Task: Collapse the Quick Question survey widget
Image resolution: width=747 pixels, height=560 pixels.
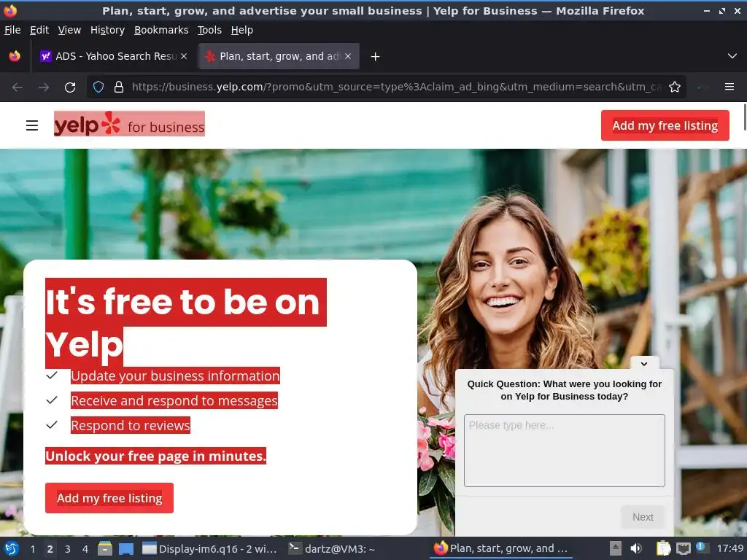Action: 644,363
